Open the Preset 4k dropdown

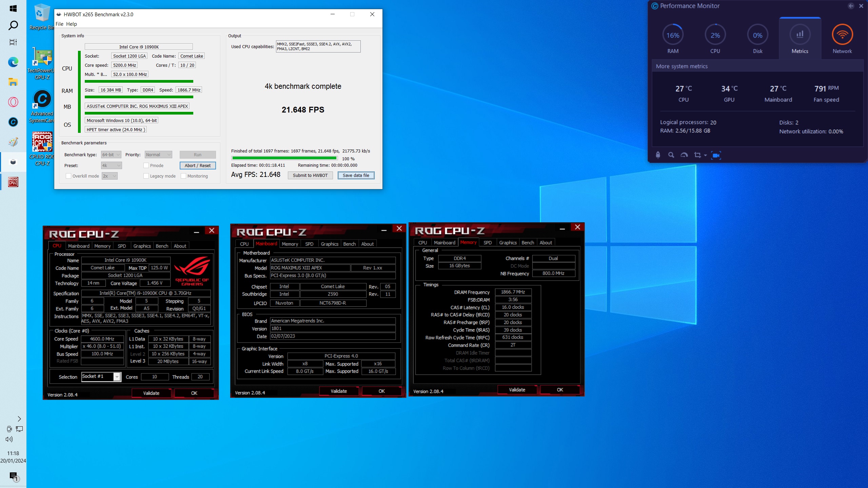pos(112,165)
